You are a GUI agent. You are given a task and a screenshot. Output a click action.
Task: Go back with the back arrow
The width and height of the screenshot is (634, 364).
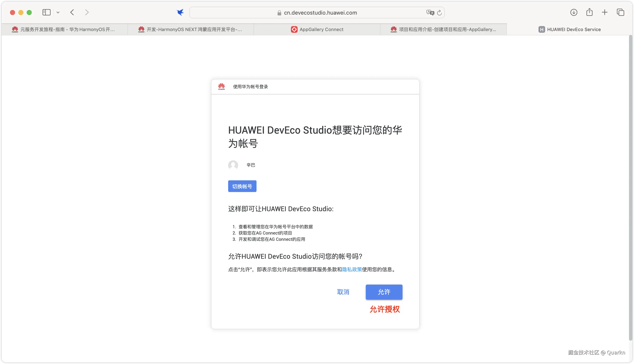coord(72,13)
